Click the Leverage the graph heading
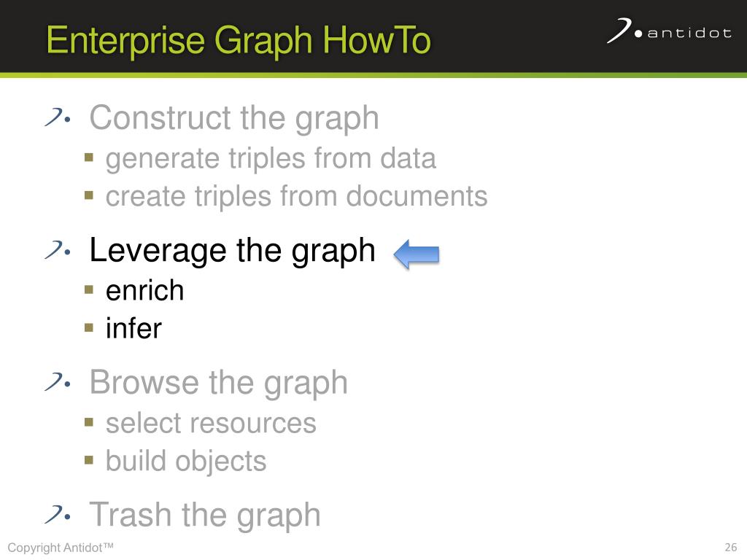This screenshot has height=560, width=747. coord(233,251)
